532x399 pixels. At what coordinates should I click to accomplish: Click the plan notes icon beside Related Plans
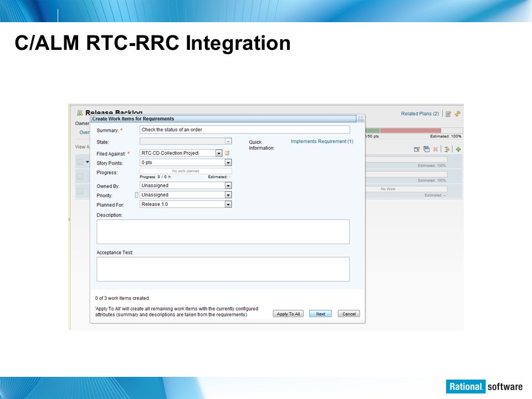coord(448,114)
